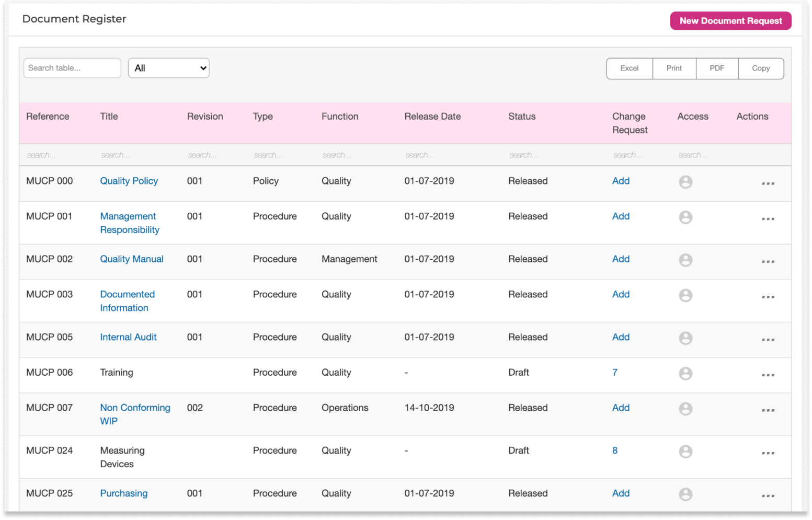Image resolution: width=812 pixels, height=520 pixels.
Task: Copy table contents
Action: coord(761,68)
